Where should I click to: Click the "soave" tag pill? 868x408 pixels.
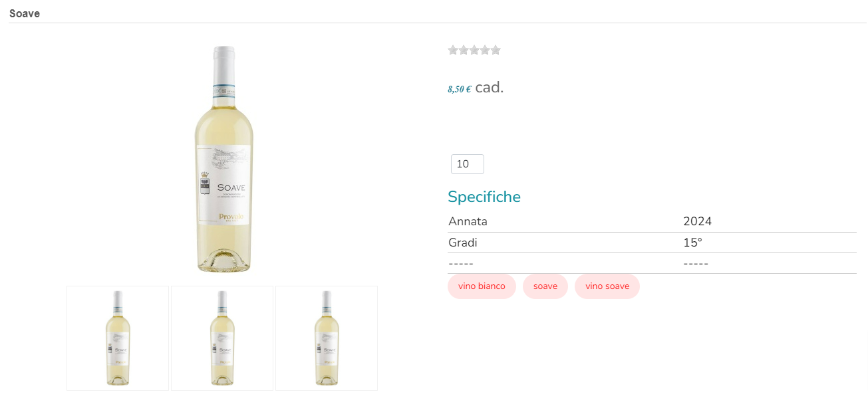(545, 286)
